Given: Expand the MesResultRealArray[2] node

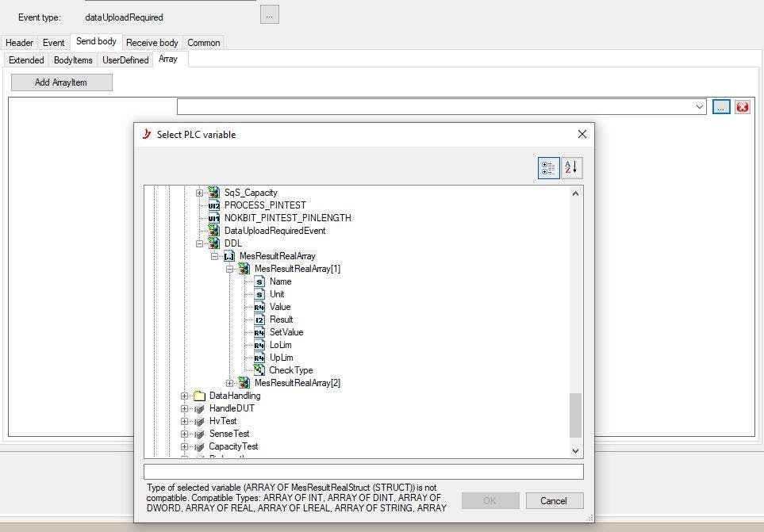Looking at the screenshot, I should point(230,383).
